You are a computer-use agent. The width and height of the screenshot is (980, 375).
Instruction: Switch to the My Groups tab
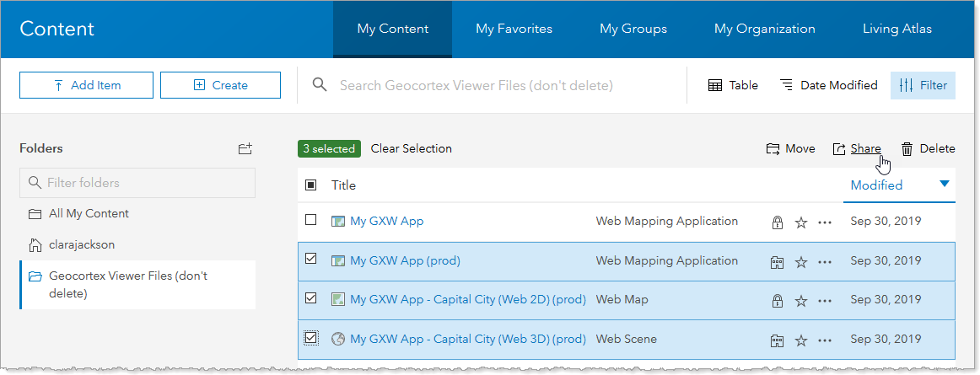point(633,29)
